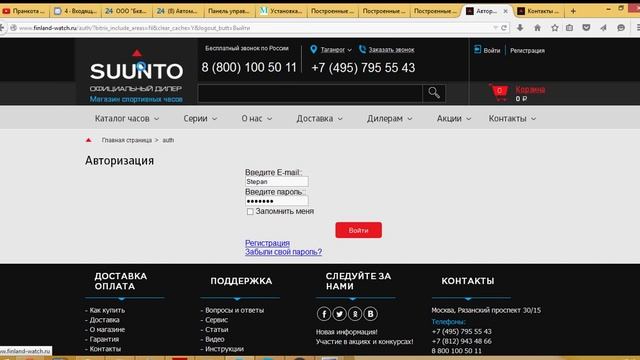Click the phone icon beside Заказать звонок
This screenshot has width=640, height=360.
click(x=362, y=49)
